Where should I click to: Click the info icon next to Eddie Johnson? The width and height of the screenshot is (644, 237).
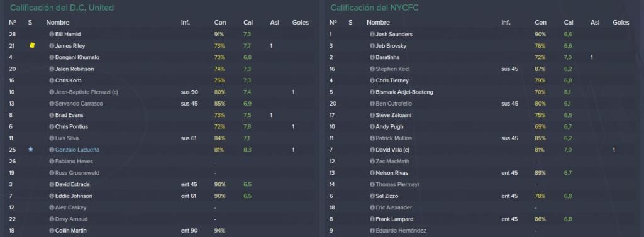click(52, 196)
